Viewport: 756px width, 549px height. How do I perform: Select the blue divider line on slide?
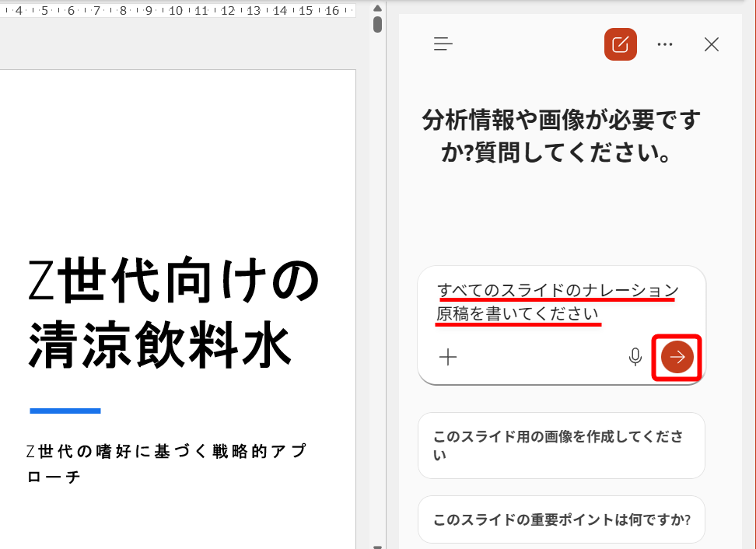(65, 411)
